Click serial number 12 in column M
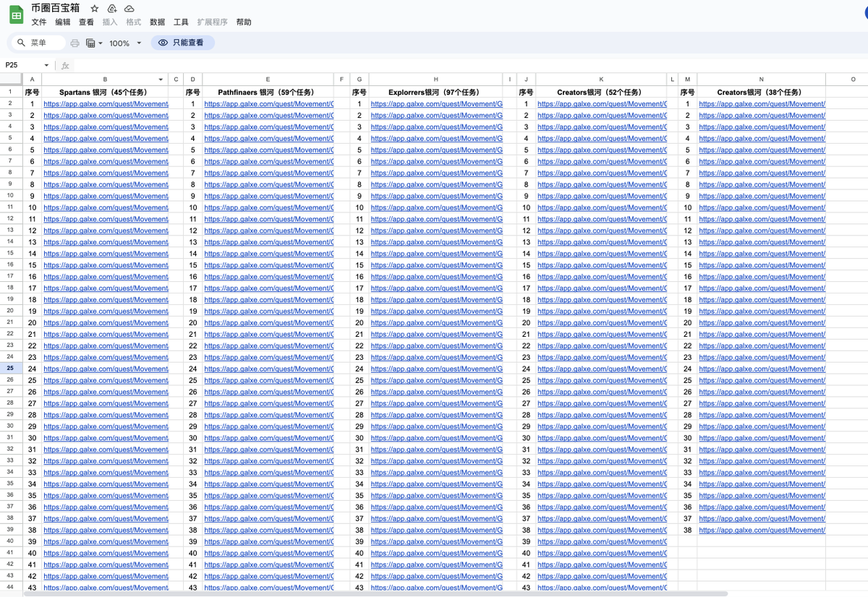 coord(687,231)
